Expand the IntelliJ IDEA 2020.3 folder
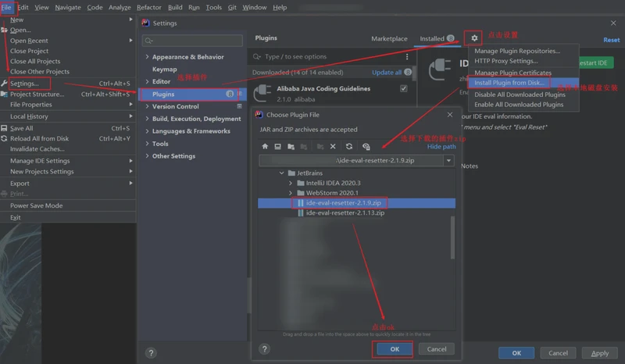The image size is (625, 364). 291,183
